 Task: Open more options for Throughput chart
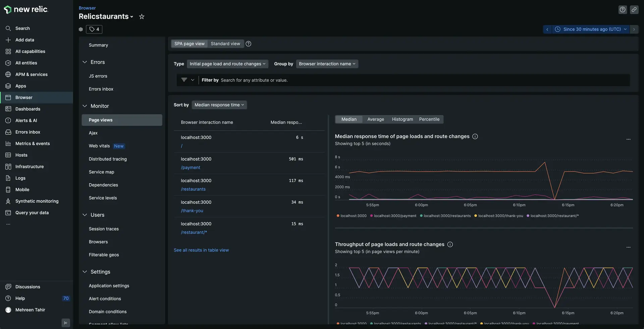pos(629,248)
